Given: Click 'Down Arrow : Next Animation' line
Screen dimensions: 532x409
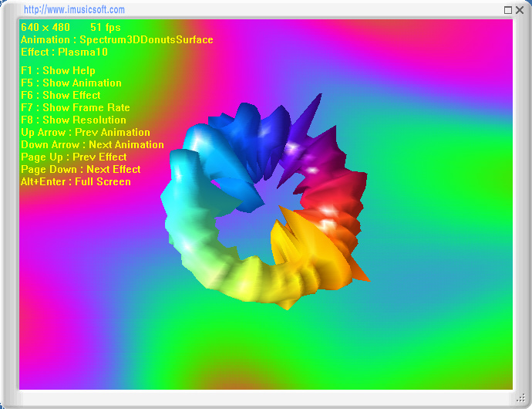Looking at the screenshot, I should 93,145.
